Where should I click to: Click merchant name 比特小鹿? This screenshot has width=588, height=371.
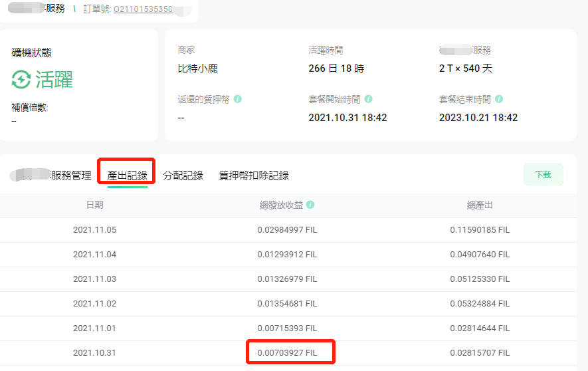pyautogui.click(x=198, y=68)
